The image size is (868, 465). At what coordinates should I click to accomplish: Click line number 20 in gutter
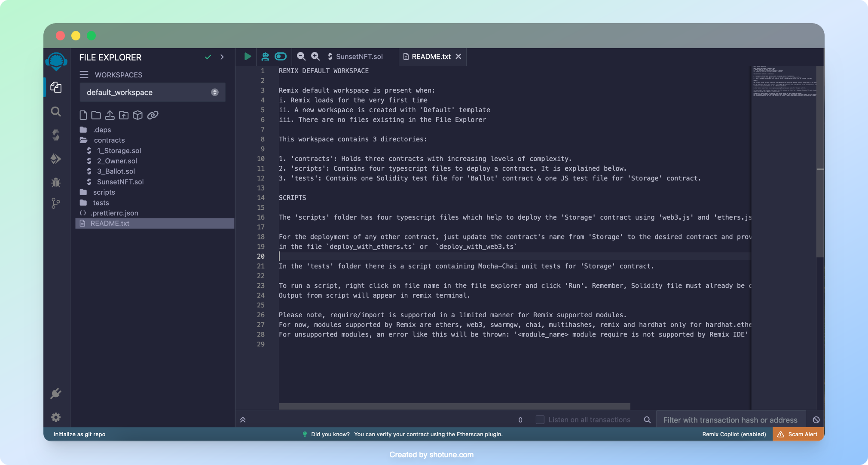(x=261, y=256)
